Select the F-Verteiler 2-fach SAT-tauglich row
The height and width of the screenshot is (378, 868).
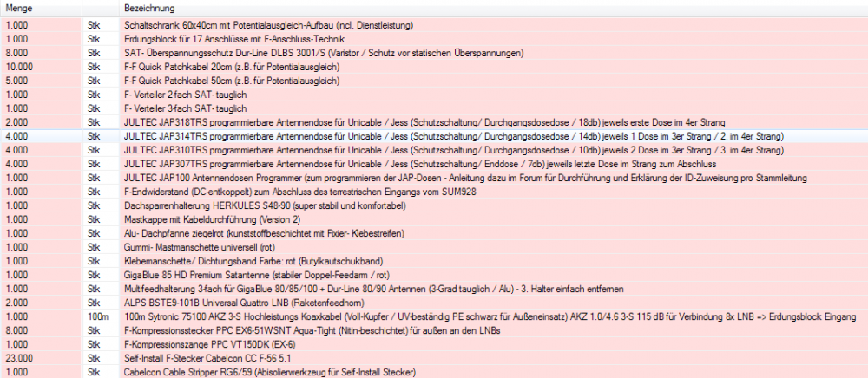tap(187, 94)
